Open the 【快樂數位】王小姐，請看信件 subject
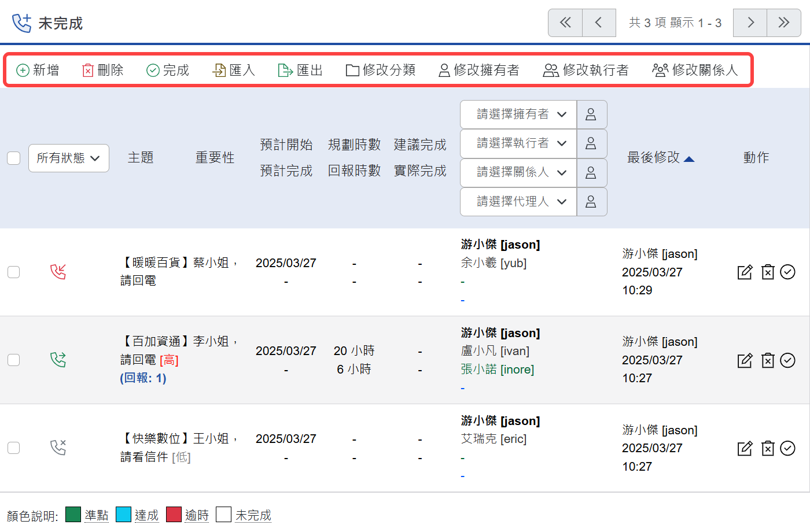 179,448
